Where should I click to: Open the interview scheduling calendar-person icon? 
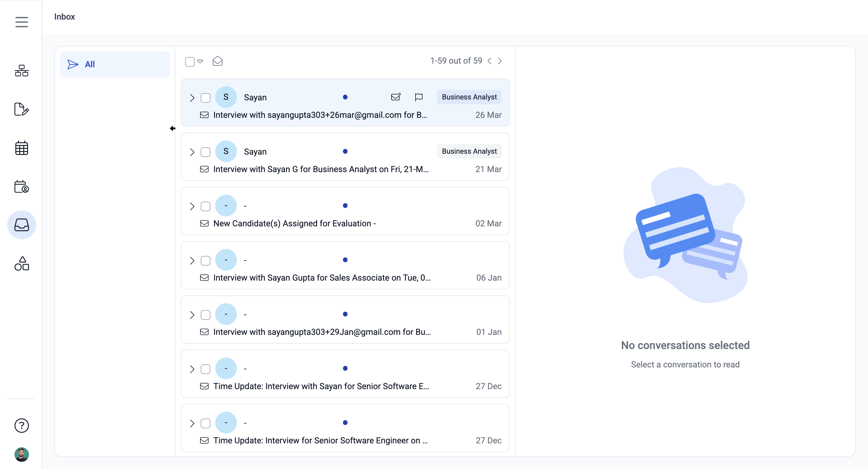tap(21, 186)
